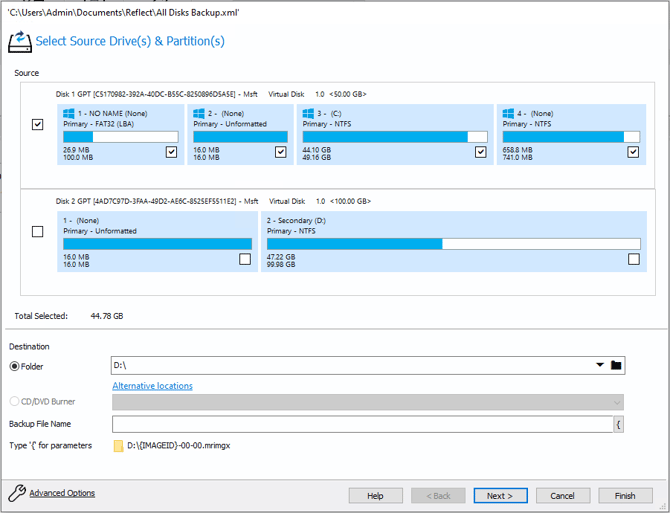Check the Secondary (D:) partition checkbox
Screen dimensions: 670x513
coord(633,260)
